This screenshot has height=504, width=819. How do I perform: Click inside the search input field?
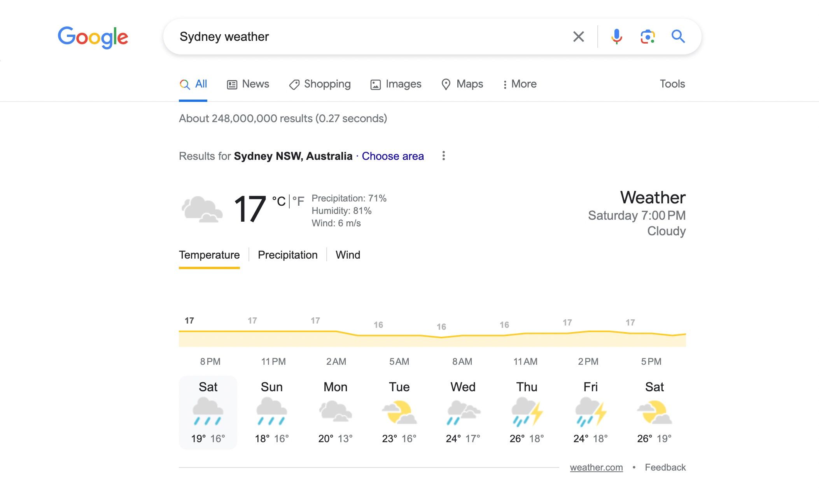pyautogui.click(x=350, y=36)
